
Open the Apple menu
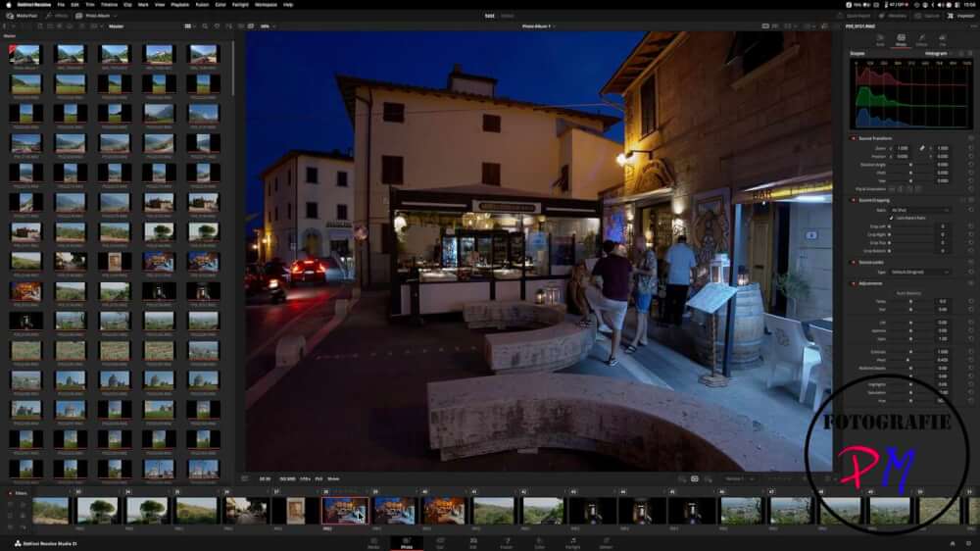(x=8, y=4)
